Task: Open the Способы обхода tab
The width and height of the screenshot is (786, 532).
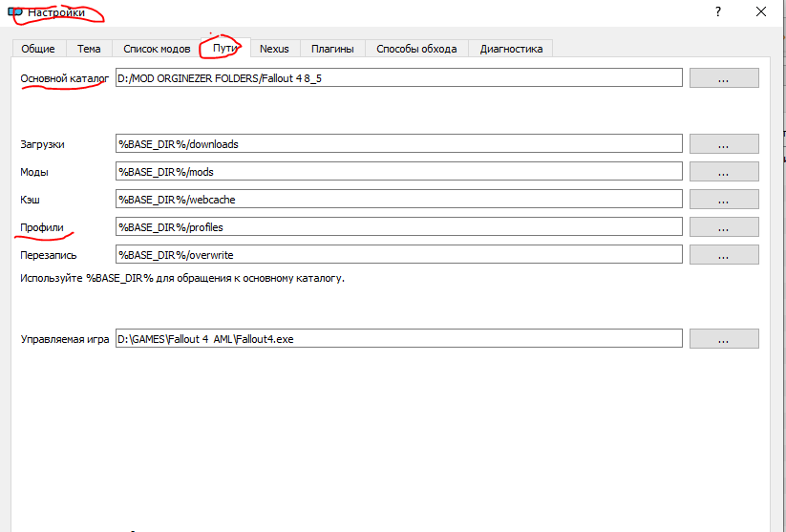Action: [x=416, y=49]
